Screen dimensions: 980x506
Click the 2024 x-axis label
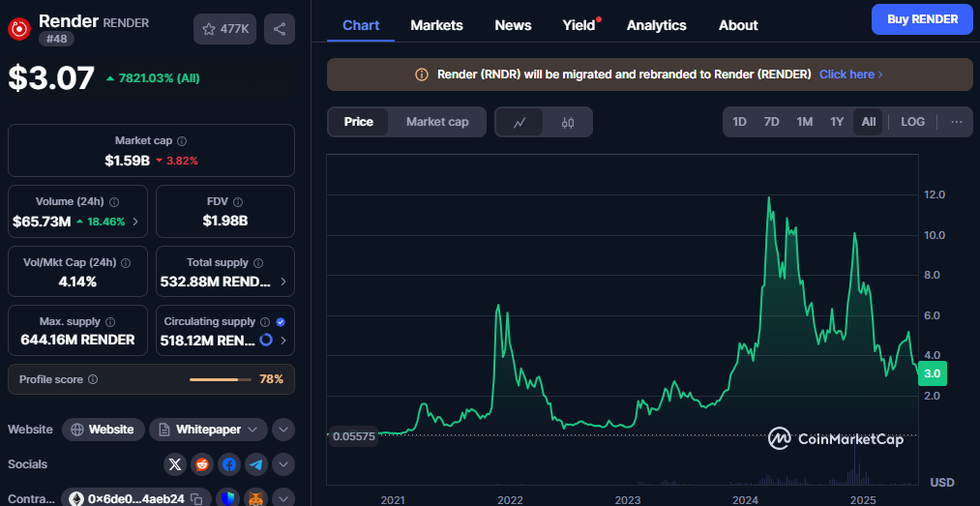(x=745, y=500)
